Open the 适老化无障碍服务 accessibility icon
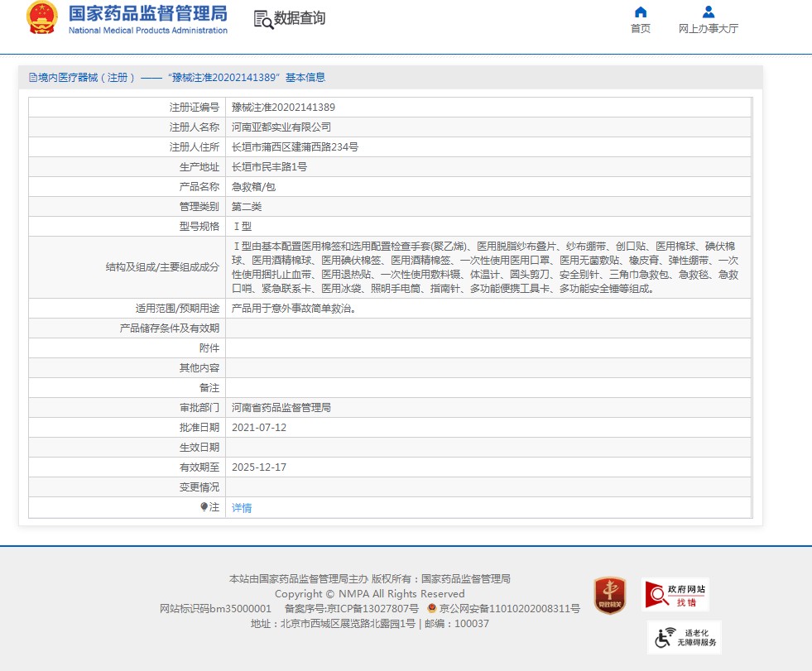Image resolution: width=812 pixels, height=671 pixels. 684,637
